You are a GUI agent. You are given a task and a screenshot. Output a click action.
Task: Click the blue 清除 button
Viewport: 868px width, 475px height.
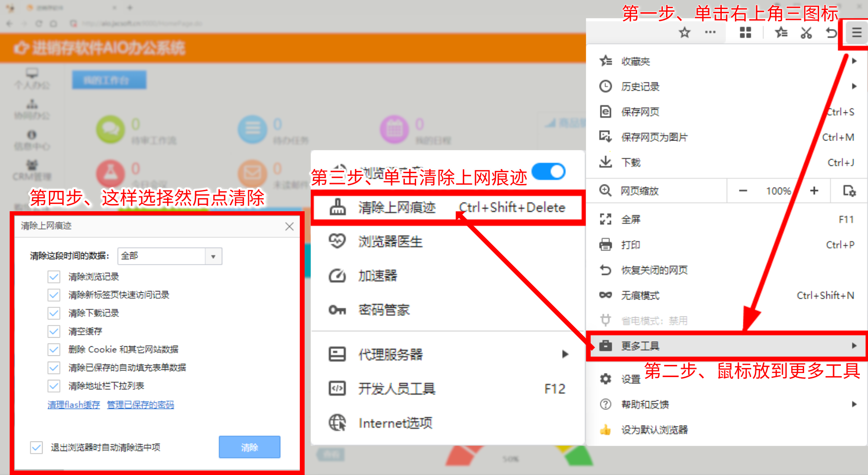click(249, 447)
